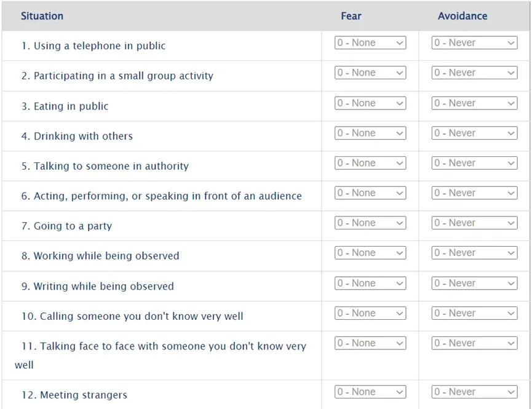
Task: Click the Fear column header
Action: coord(351,16)
